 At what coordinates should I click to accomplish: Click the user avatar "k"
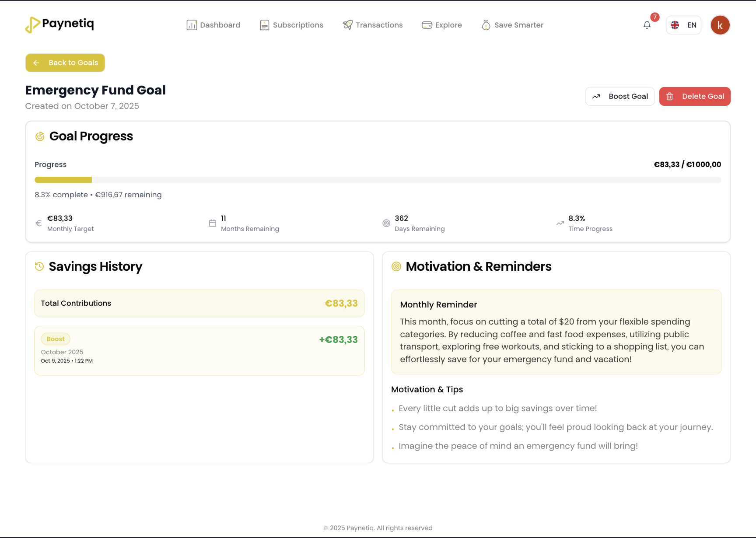(x=720, y=25)
